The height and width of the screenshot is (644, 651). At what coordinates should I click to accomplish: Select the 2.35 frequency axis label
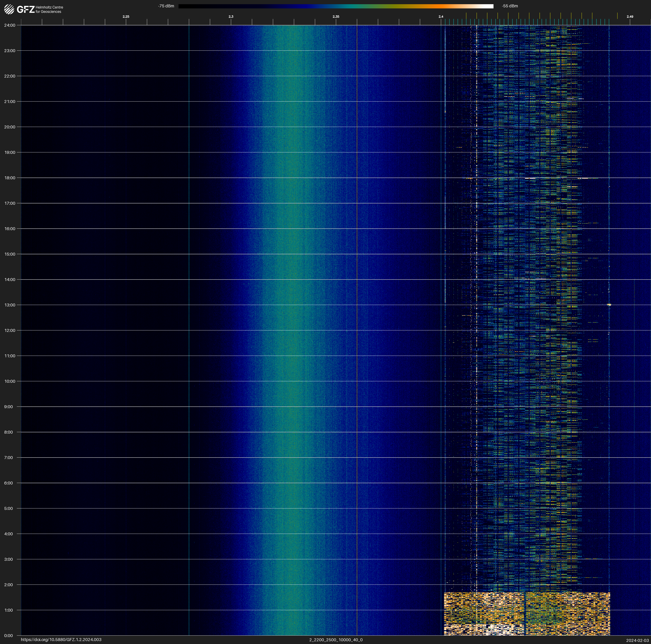(x=336, y=17)
